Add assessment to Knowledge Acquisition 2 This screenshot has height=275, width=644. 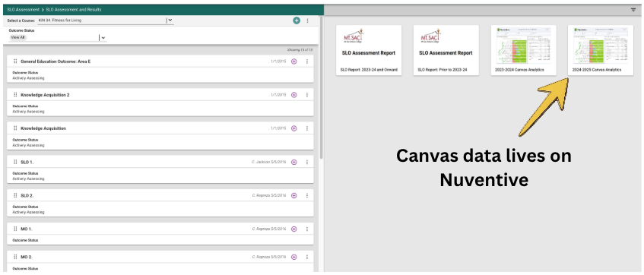coord(294,95)
